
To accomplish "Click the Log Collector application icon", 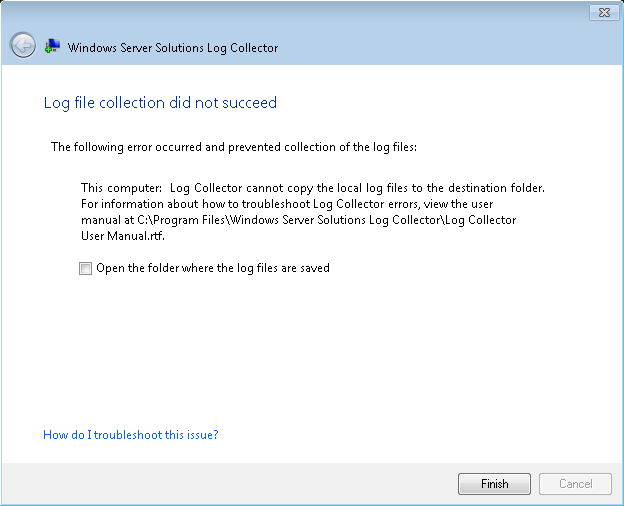I will coord(52,47).
